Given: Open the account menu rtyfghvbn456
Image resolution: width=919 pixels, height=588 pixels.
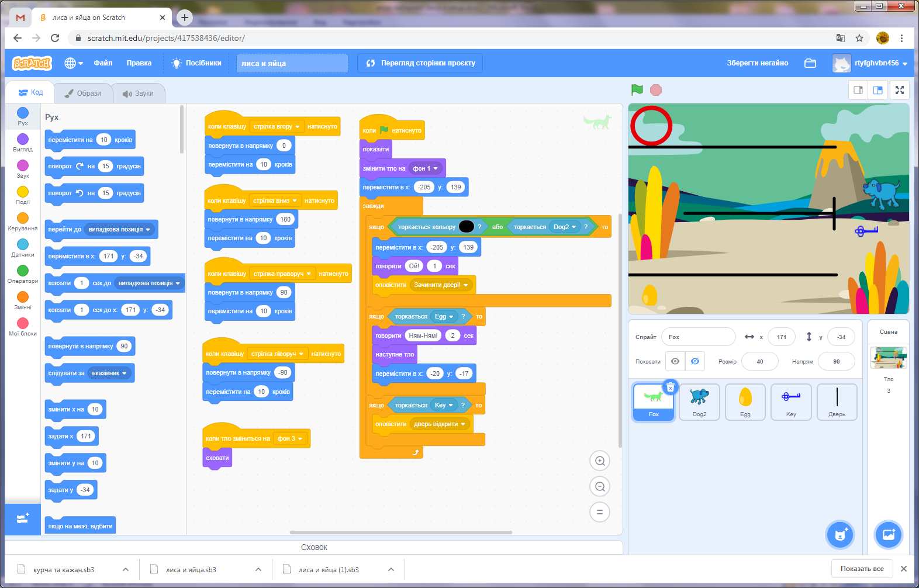Looking at the screenshot, I should [x=870, y=63].
